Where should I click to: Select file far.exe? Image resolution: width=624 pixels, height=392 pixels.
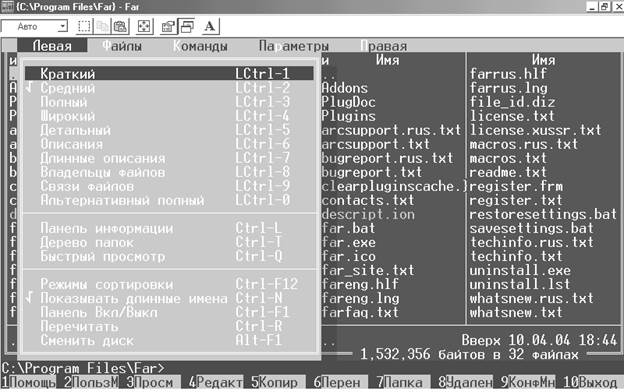[349, 242]
